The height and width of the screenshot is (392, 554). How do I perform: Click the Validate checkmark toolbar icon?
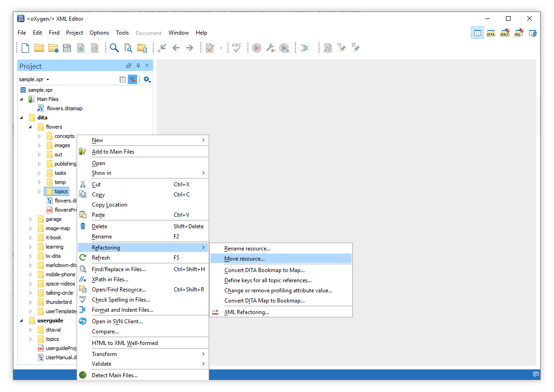pos(210,48)
